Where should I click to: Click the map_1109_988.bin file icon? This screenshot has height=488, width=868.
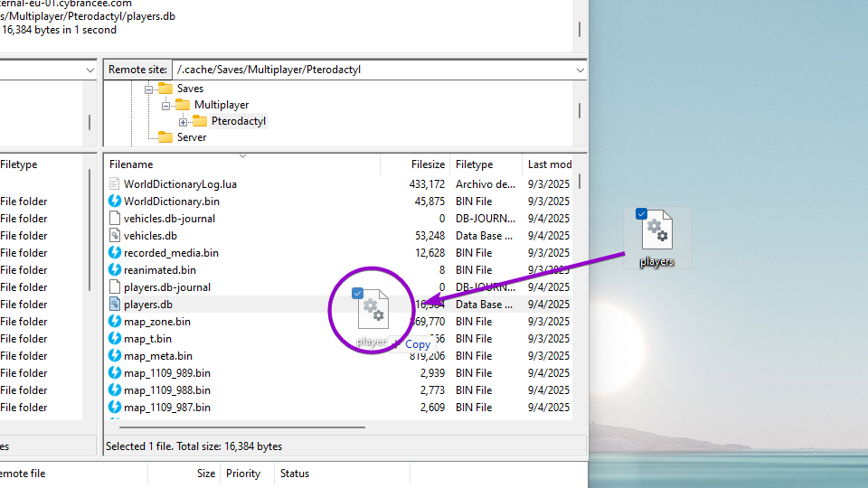coord(114,390)
